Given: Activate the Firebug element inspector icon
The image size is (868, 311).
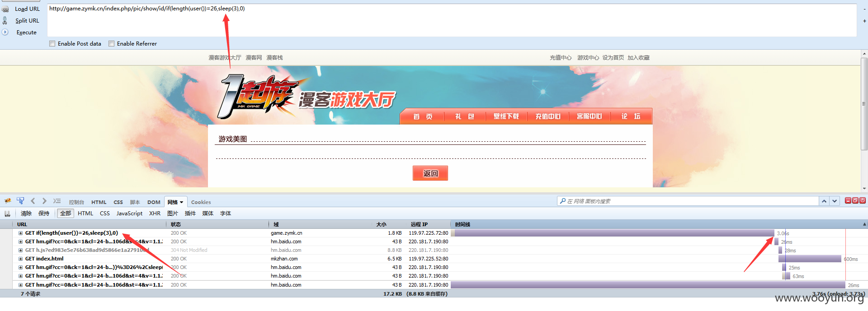Looking at the screenshot, I should pos(20,201).
